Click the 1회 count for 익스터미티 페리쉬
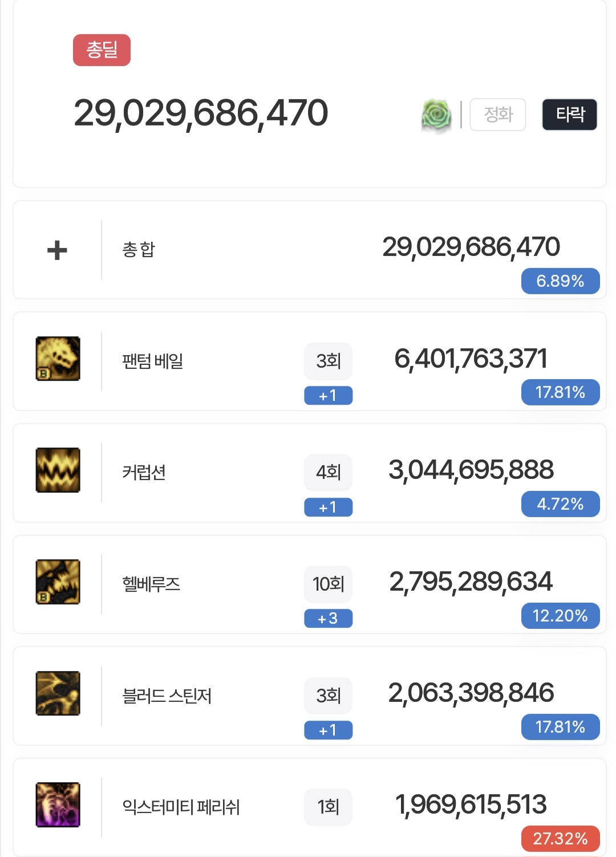This screenshot has height=857, width=616. point(328,807)
